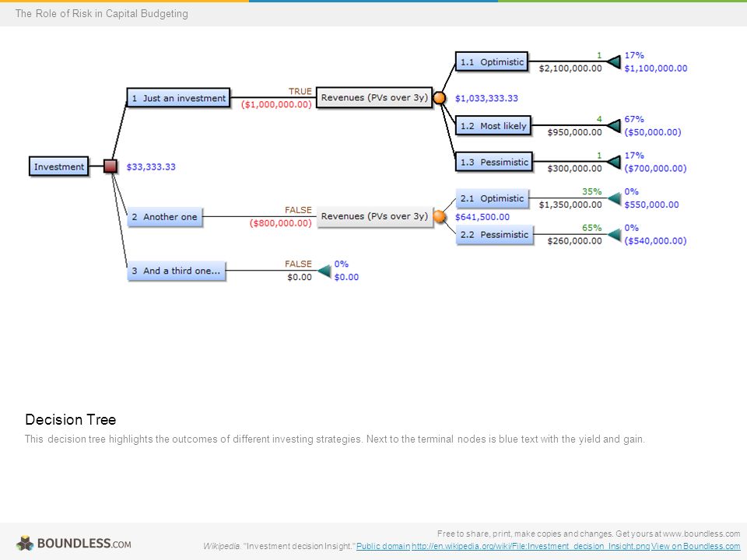Click the Boundless.com logo
This screenshot has height=560, width=747.
pyautogui.click(x=73, y=544)
